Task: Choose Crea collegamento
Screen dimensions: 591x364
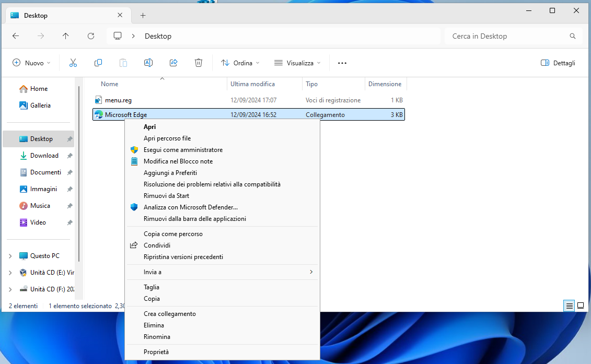Action: (223, 314)
